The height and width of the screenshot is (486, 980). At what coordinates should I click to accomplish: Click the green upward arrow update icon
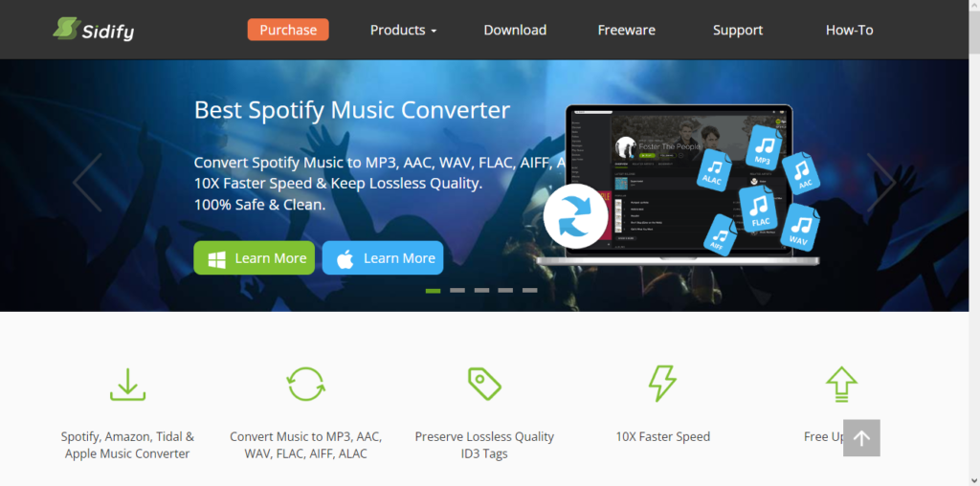pyautogui.click(x=841, y=384)
